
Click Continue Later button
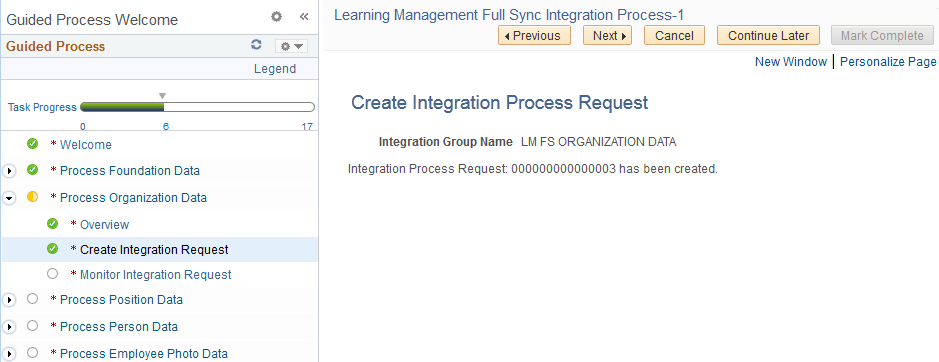(x=768, y=35)
